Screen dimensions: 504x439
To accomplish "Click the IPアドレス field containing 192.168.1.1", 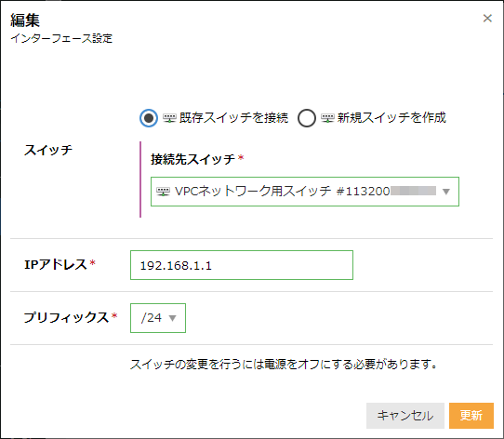I will (x=242, y=265).
